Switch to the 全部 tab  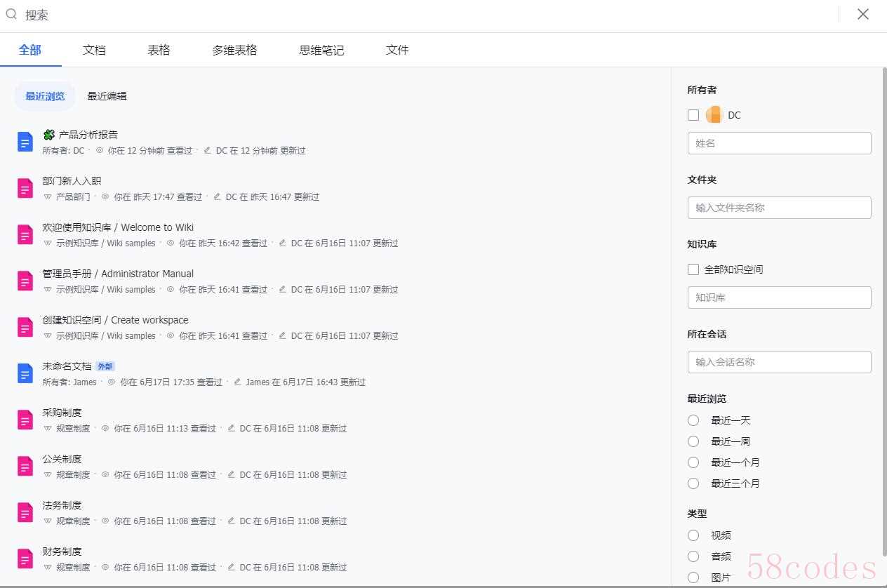click(30, 50)
